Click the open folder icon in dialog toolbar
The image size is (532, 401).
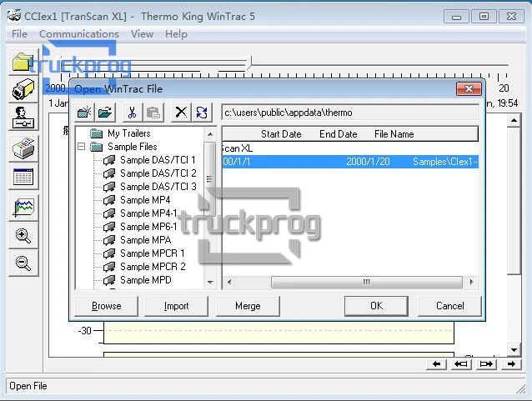click(105, 113)
